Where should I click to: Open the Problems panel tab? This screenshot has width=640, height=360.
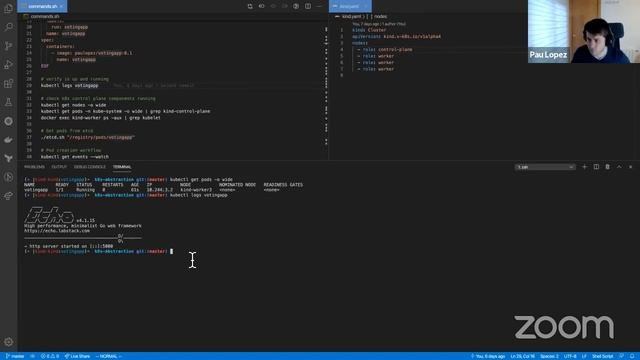[x=34, y=167]
